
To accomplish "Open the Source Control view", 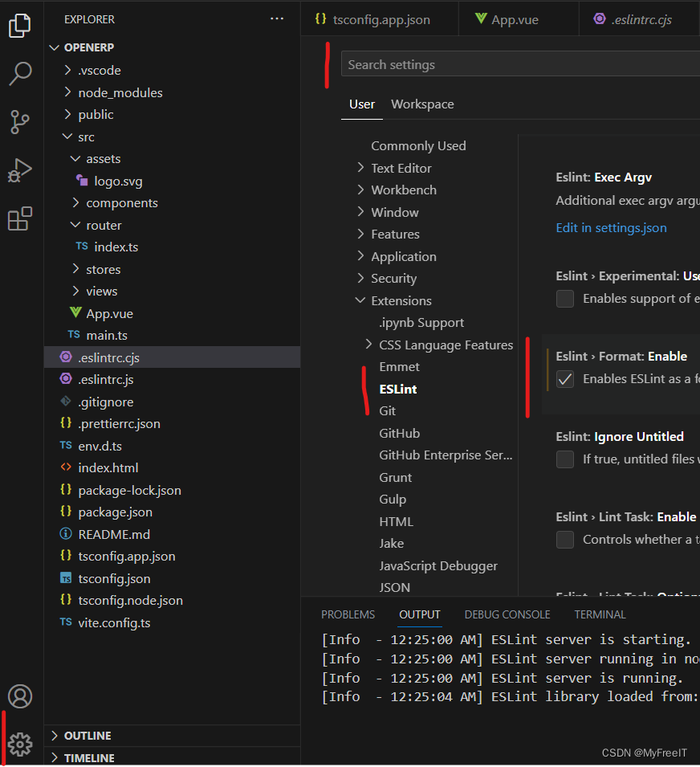I will [x=20, y=122].
